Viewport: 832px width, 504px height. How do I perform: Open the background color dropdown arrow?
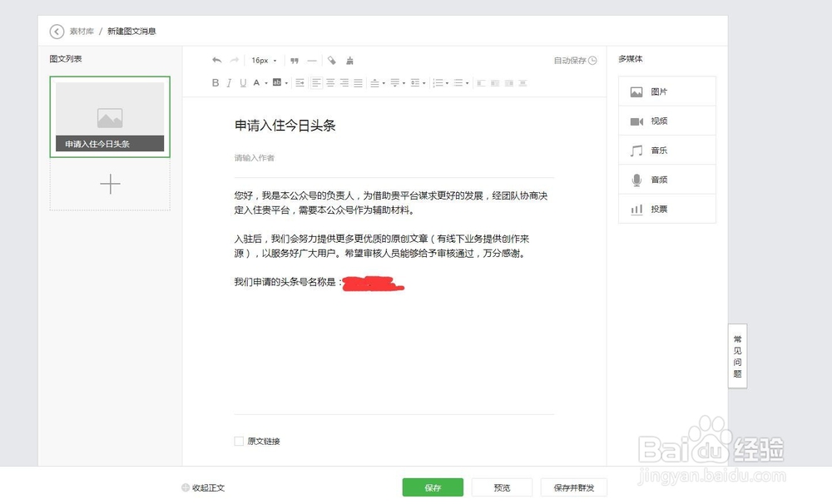(286, 83)
